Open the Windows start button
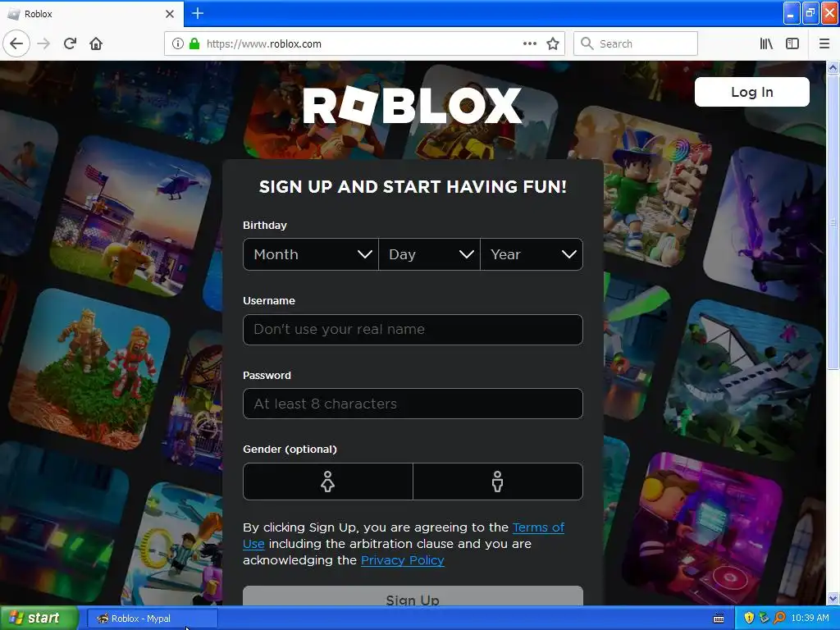Screen dimensions: 840x630 (39, 619)
